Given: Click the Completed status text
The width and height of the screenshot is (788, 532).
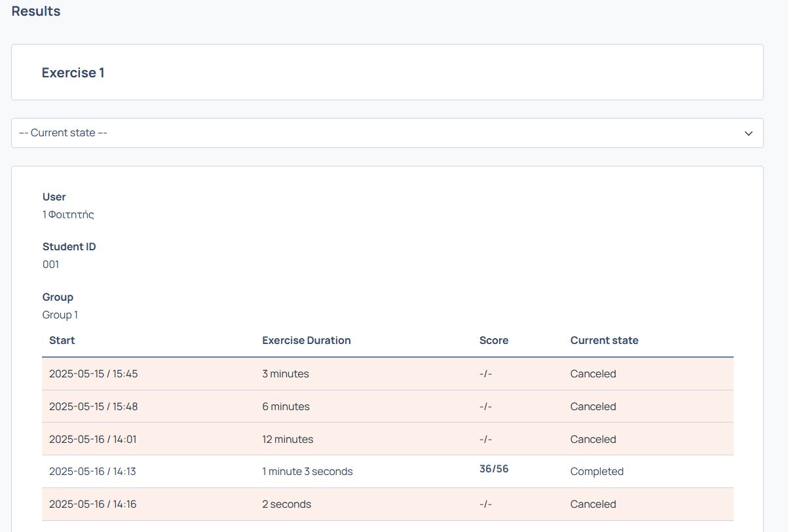Looking at the screenshot, I should [597, 472].
